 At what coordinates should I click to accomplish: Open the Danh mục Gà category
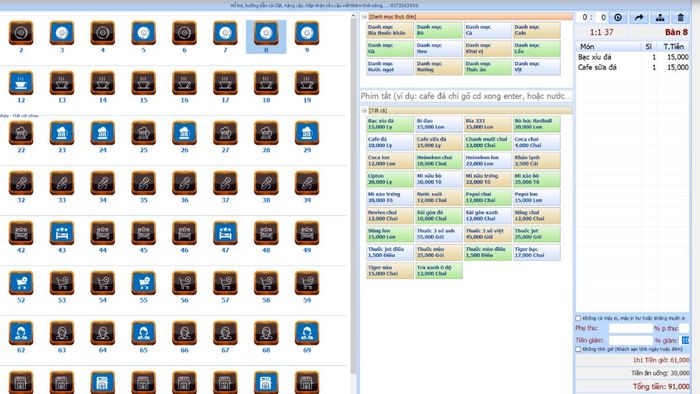(x=390, y=49)
